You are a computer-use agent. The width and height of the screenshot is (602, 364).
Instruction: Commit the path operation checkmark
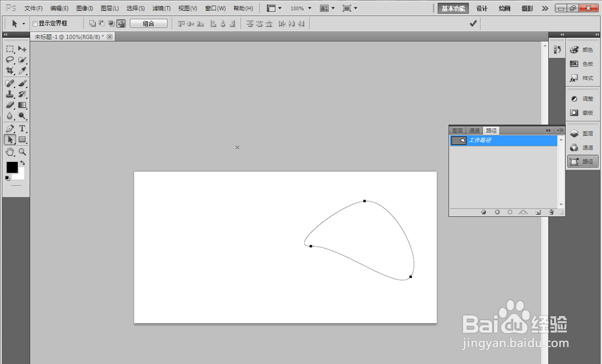(x=473, y=23)
